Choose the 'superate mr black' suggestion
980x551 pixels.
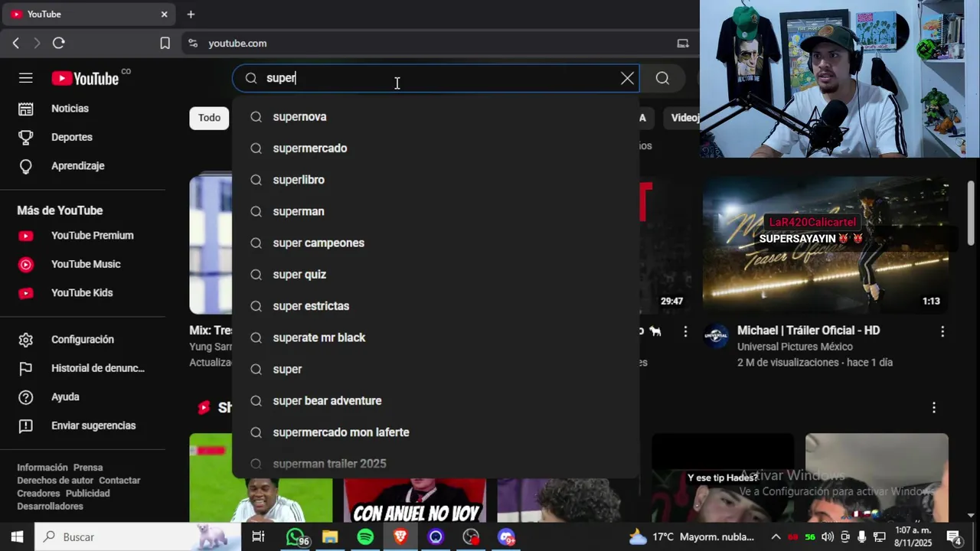coord(436,337)
